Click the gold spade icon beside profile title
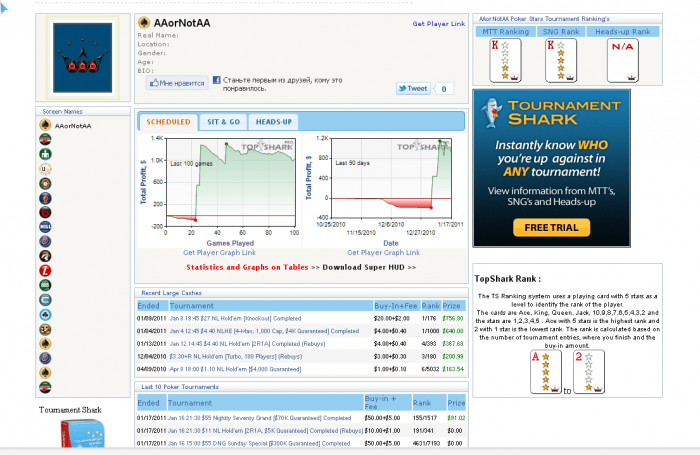Image resolution: width=700 pixels, height=455 pixels. click(x=144, y=23)
